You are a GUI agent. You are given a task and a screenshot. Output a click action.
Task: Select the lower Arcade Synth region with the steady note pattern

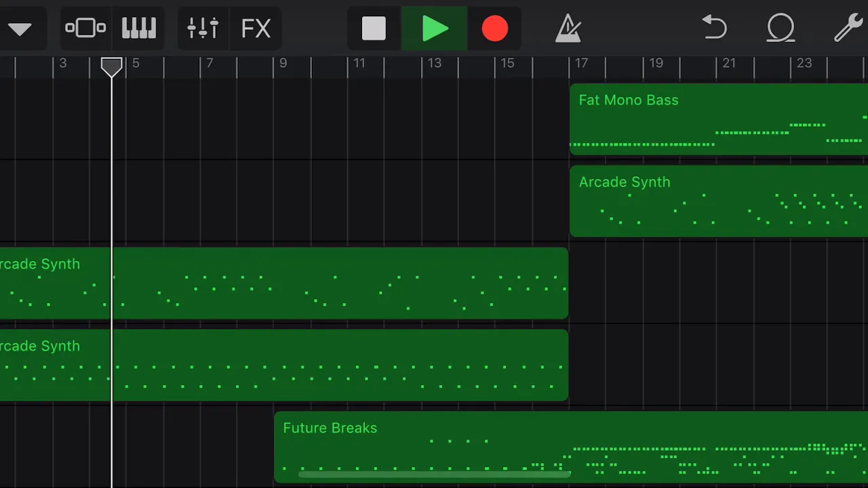click(x=283, y=365)
